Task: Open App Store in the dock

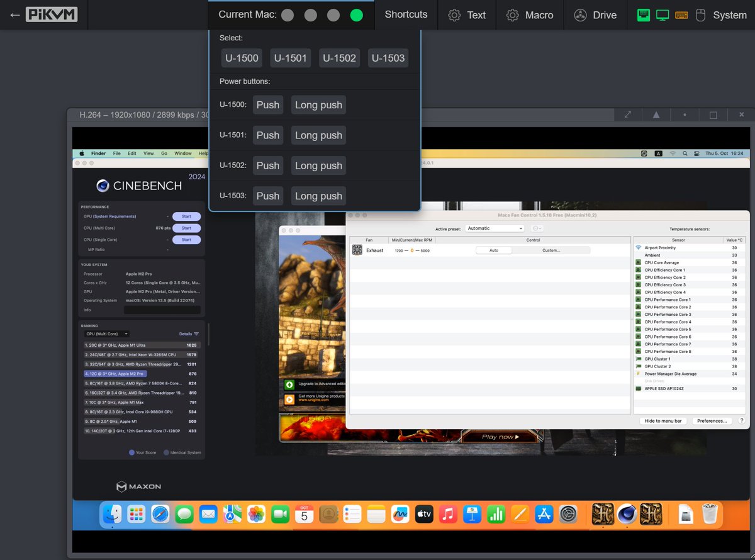Action: [544, 514]
